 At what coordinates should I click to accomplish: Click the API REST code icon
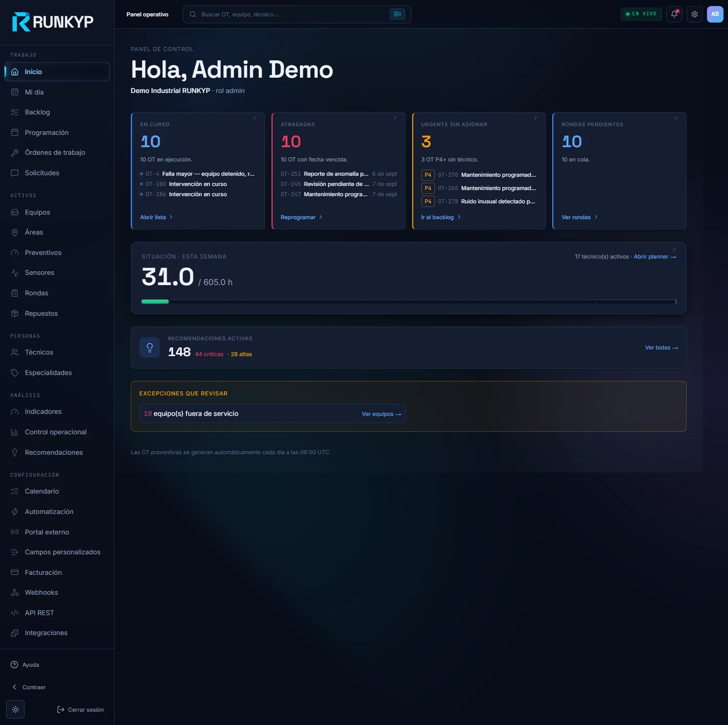coord(15,613)
